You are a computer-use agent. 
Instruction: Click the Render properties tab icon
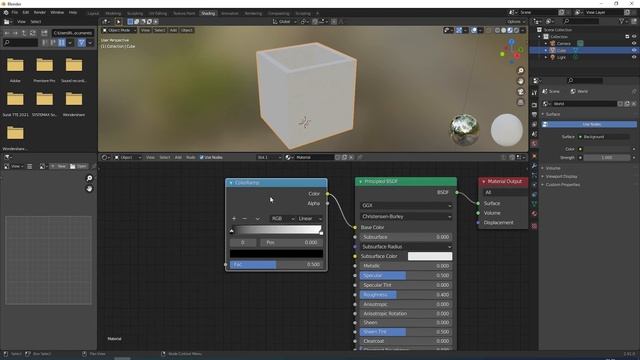(534, 105)
